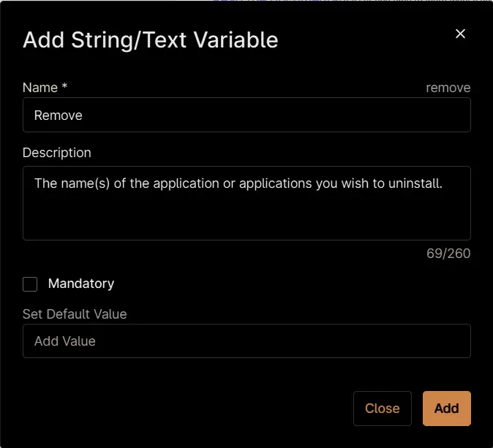Click 'The name(s)' at description start
Screen dimensions: 493x448
[72, 183]
